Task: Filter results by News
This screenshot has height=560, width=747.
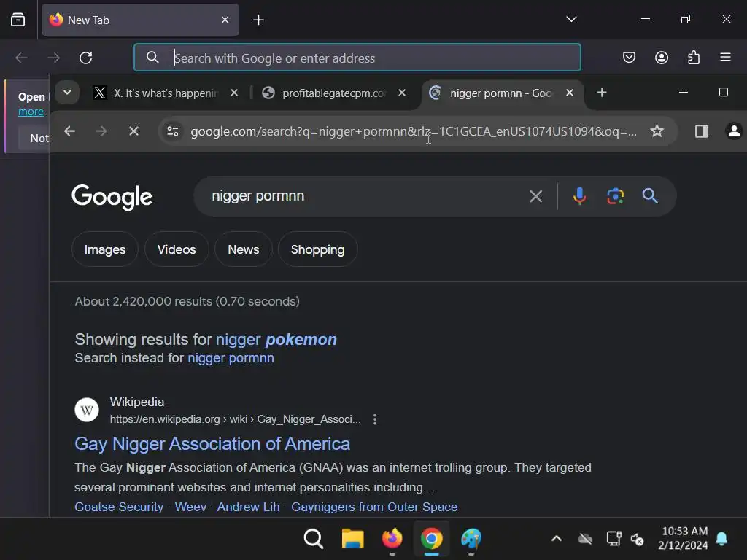Action: 244,249
